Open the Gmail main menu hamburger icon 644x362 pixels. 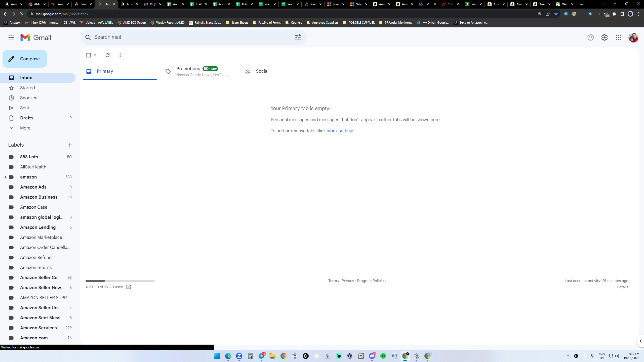(11, 37)
